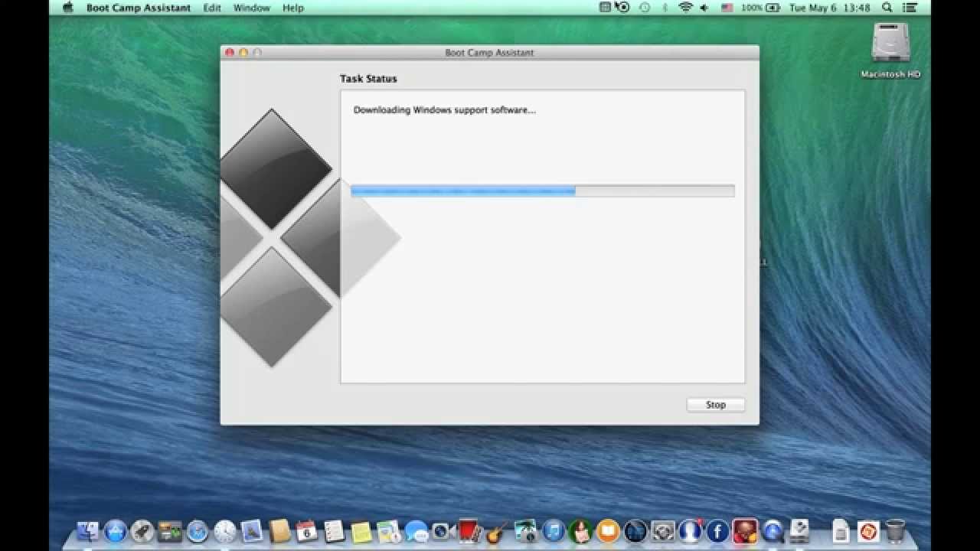Viewport: 980px width, 551px height.
Task: Open the Boot Camp Assistant menu
Action: [x=139, y=8]
